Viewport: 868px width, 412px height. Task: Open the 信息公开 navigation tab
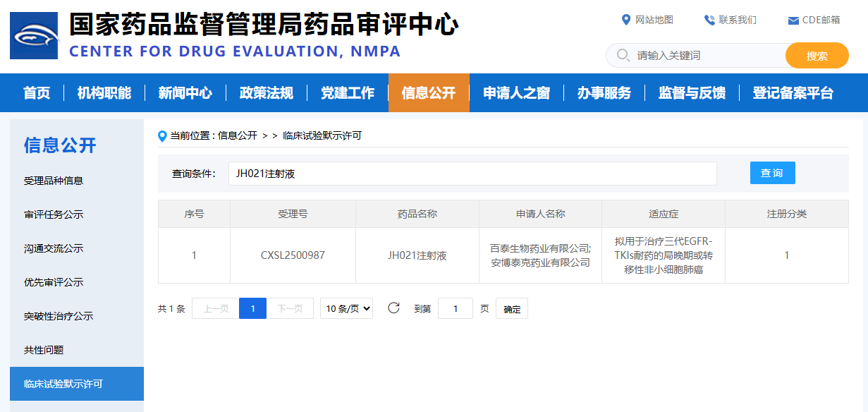(429, 93)
